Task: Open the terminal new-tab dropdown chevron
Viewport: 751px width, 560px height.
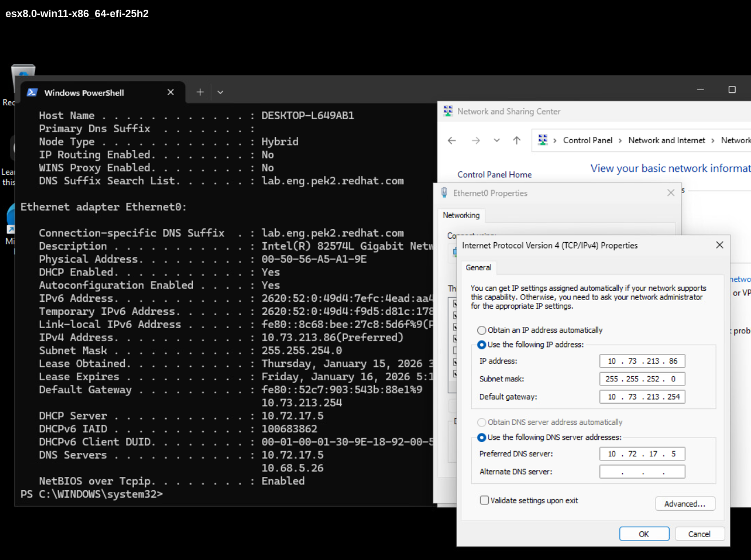Action: tap(220, 92)
